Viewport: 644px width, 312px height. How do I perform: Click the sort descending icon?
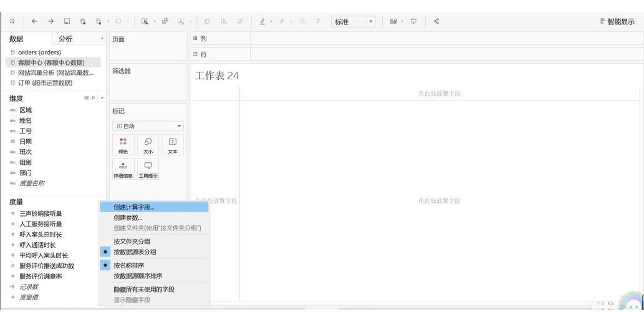coord(240,21)
